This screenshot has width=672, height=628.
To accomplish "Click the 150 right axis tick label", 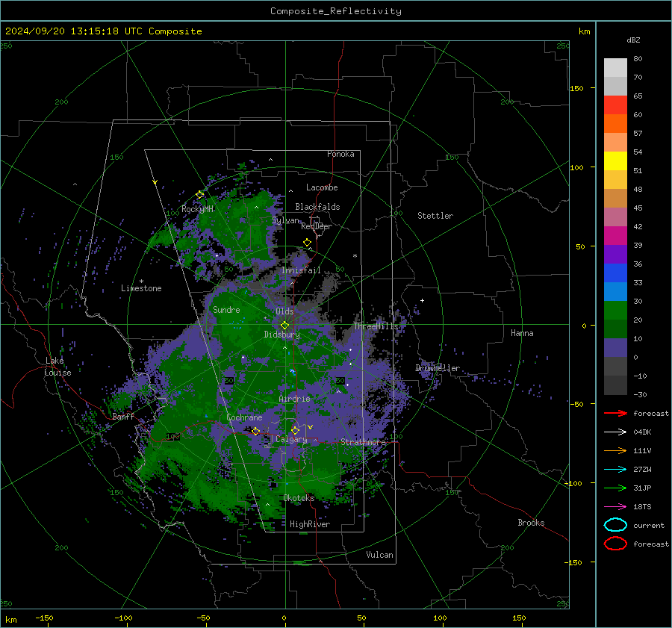I will [x=576, y=88].
